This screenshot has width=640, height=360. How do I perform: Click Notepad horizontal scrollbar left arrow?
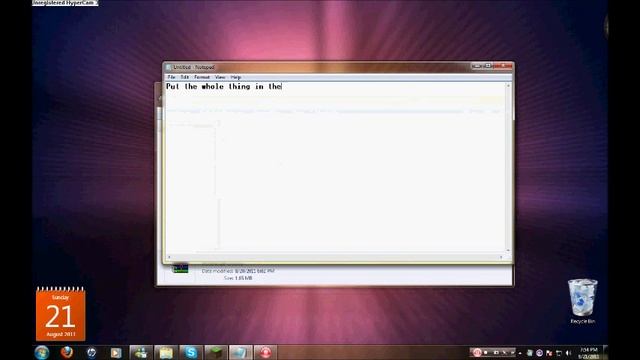(x=169, y=257)
